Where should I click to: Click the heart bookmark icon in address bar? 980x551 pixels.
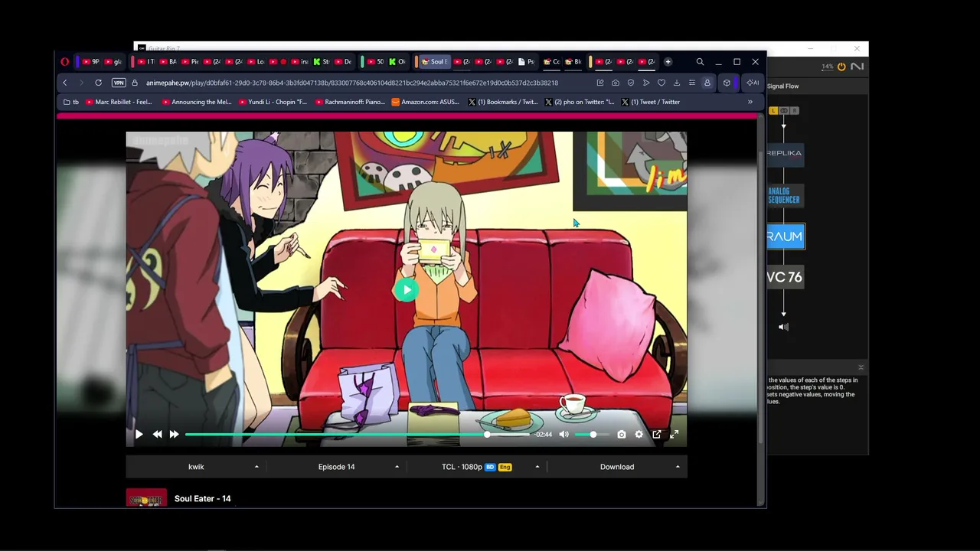point(661,83)
